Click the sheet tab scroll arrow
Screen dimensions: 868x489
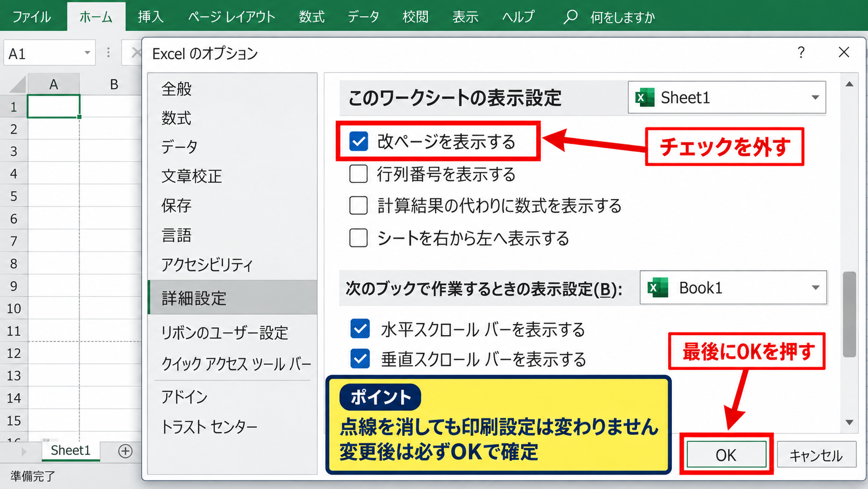(23, 452)
